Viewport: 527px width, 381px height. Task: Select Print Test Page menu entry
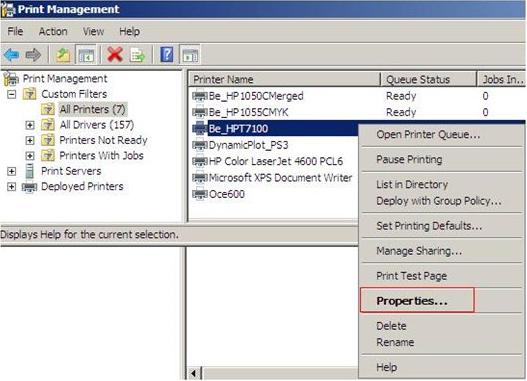[x=411, y=276]
